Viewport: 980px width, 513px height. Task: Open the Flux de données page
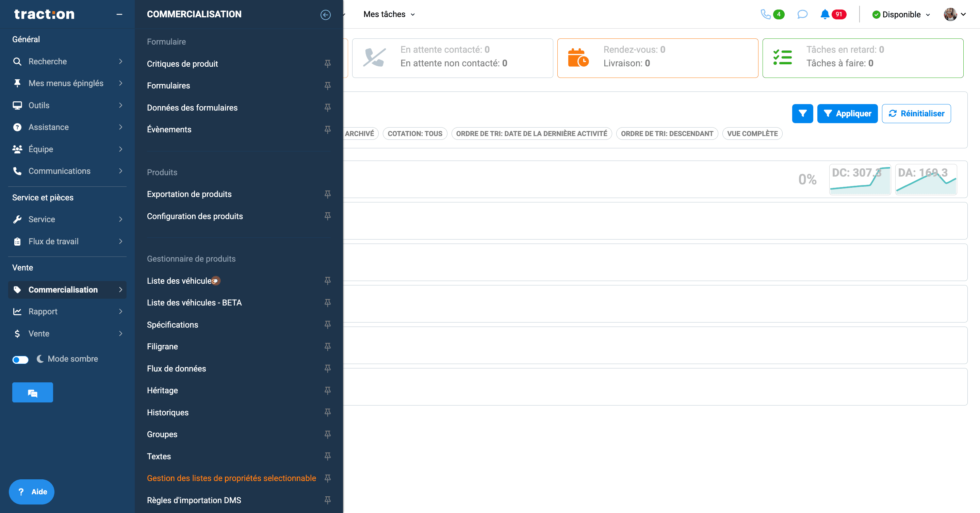(176, 368)
